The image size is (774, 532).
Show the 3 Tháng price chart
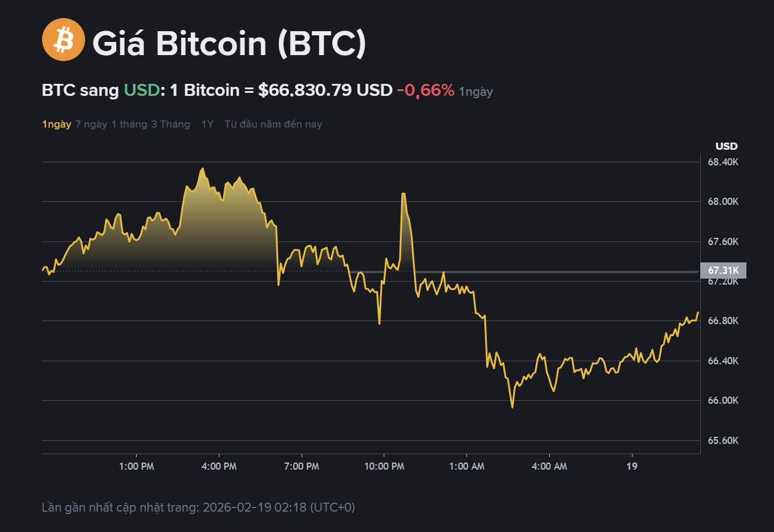[x=170, y=125]
